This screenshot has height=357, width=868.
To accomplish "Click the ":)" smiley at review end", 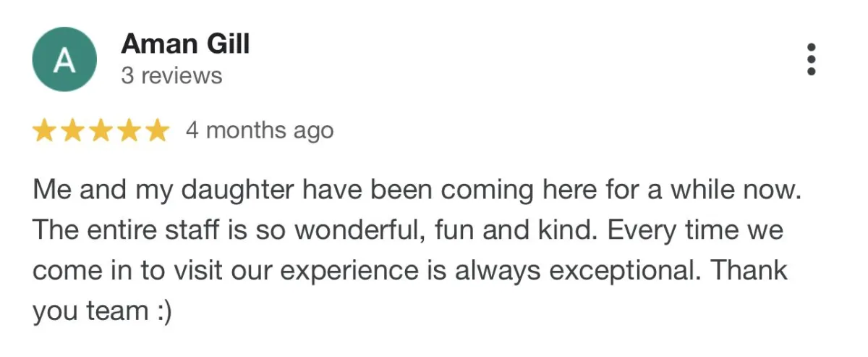I will click(x=161, y=312).
